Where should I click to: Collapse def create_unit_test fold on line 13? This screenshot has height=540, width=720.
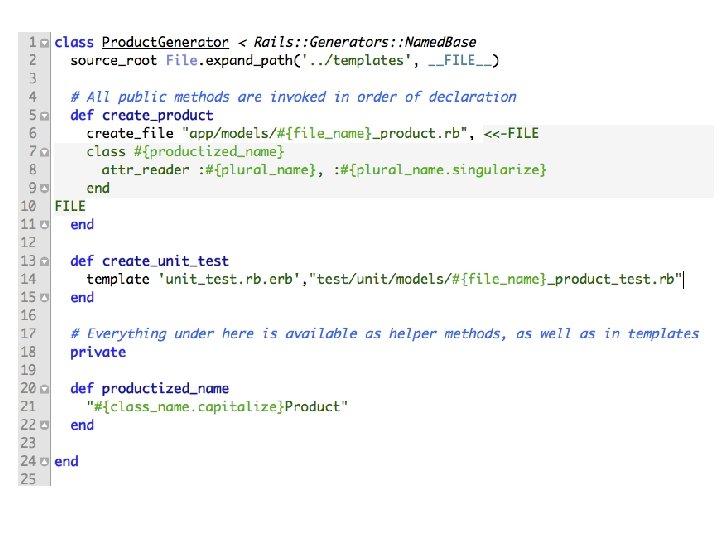(x=44, y=262)
